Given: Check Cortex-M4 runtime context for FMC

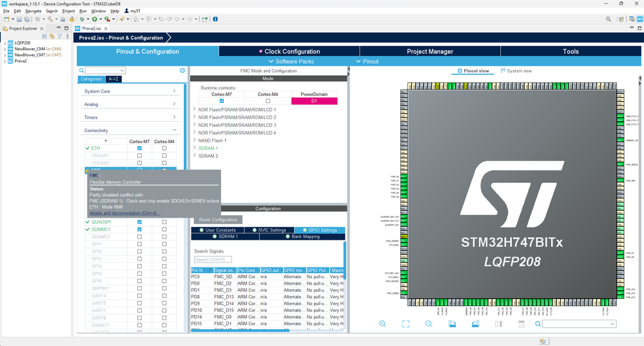Looking at the screenshot, I should tap(268, 101).
